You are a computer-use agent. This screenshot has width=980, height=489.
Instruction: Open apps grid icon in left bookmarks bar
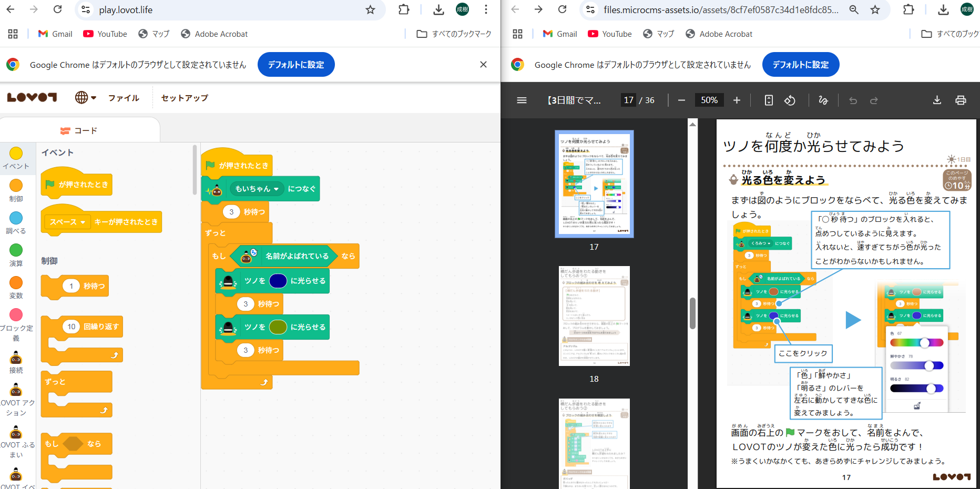[13, 34]
